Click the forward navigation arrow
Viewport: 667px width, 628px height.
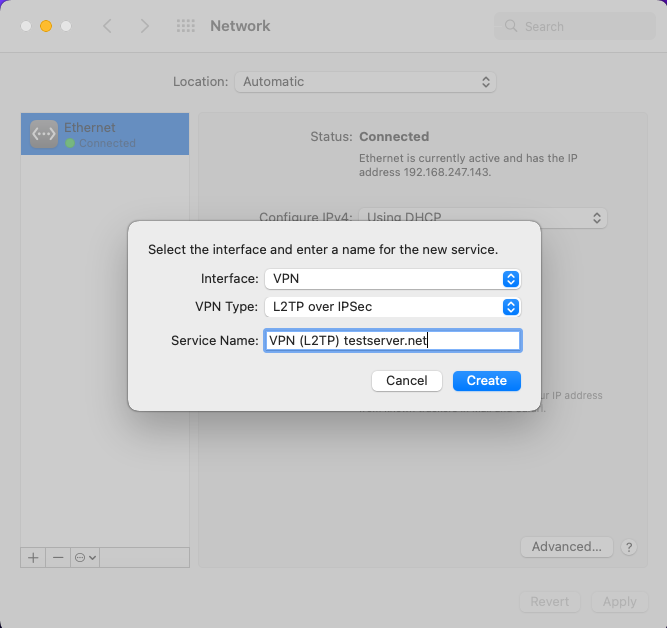[145, 26]
